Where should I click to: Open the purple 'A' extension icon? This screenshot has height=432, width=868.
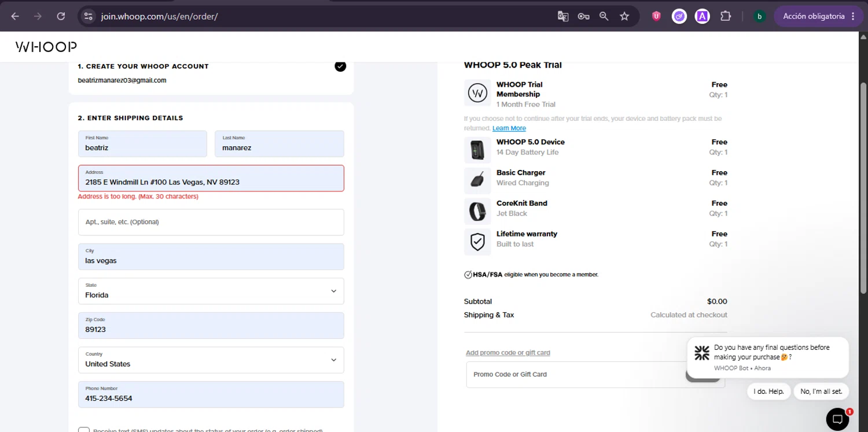703,16
